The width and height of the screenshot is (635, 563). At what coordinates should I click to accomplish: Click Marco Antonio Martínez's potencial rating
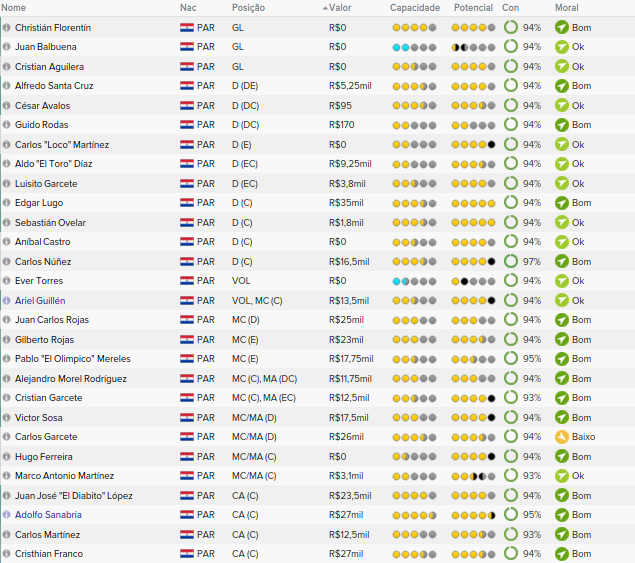click(x=473, y=476)
